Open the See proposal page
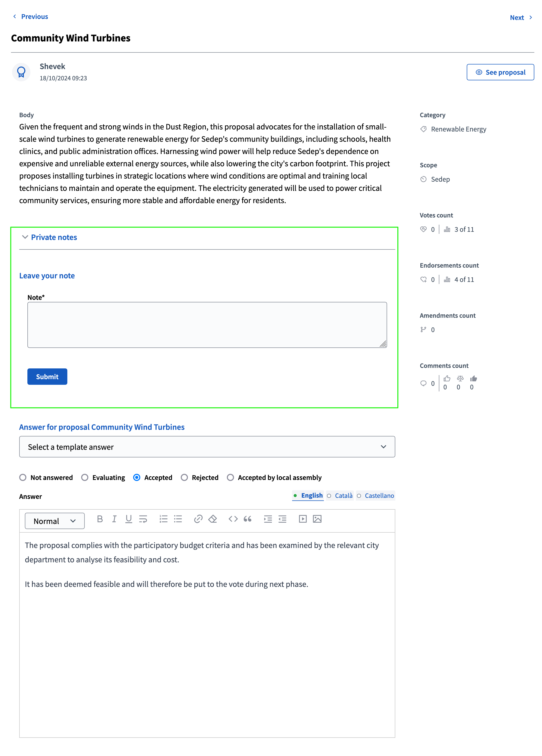 coord(500,71)
